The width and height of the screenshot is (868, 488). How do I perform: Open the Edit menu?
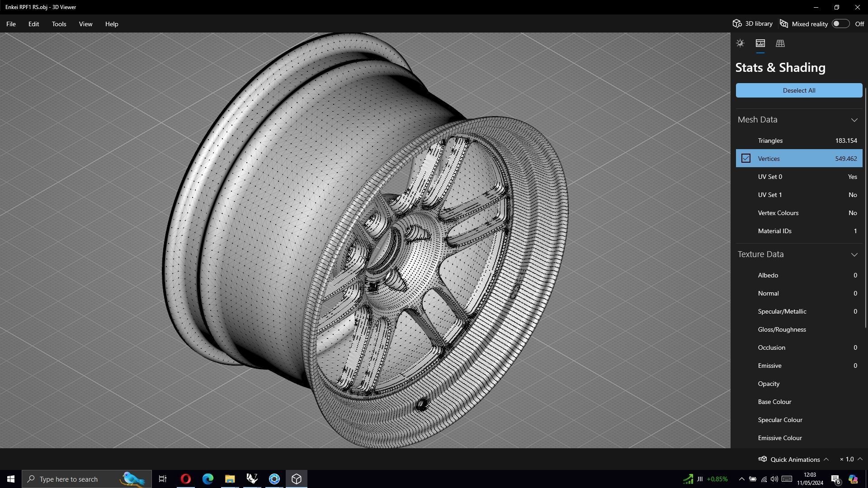pos(33,24)
